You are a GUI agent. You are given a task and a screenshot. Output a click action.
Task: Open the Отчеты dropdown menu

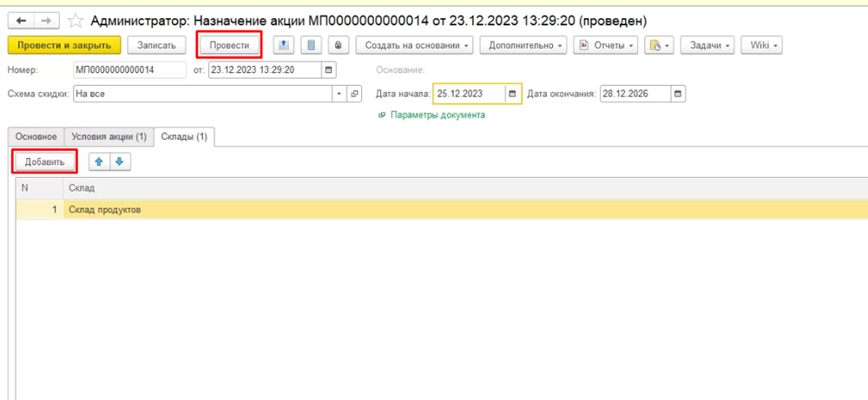tap(605, 45)
